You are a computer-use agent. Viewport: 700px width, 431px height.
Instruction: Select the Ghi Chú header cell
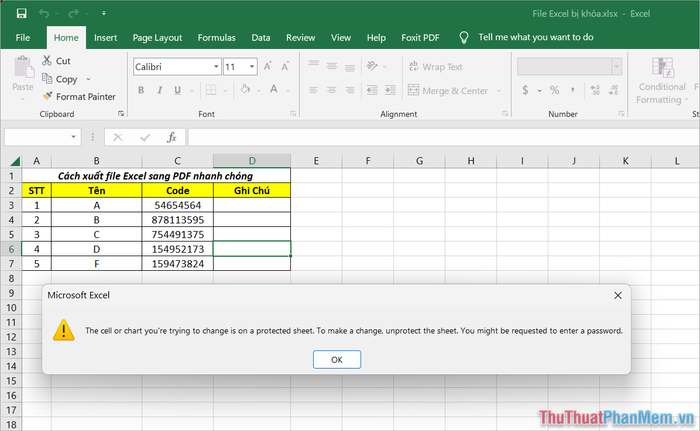coord(252,191)
